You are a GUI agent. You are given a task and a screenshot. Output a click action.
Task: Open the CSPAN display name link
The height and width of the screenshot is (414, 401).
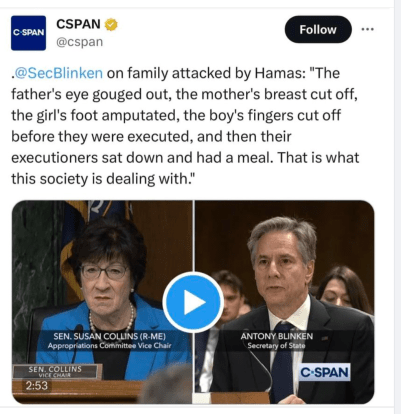point(78,24)
